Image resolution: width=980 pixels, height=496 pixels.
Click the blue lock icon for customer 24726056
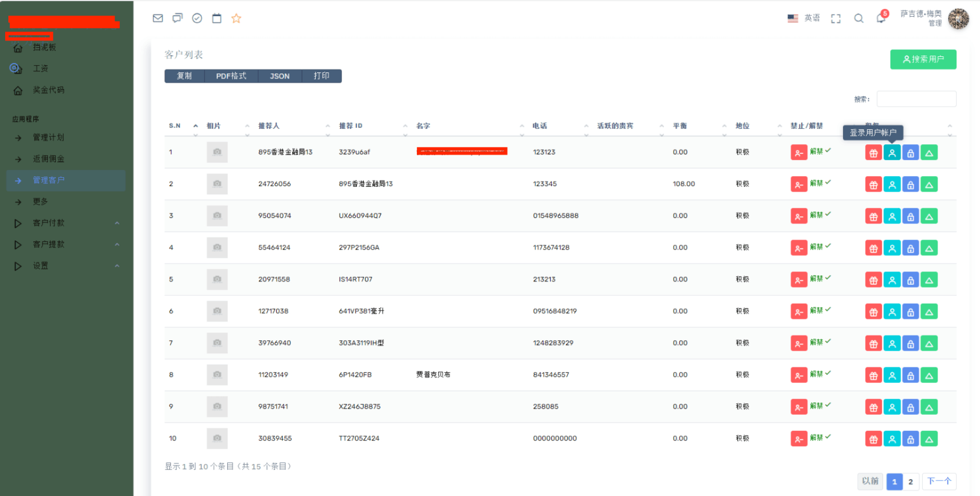click(910, 184)
